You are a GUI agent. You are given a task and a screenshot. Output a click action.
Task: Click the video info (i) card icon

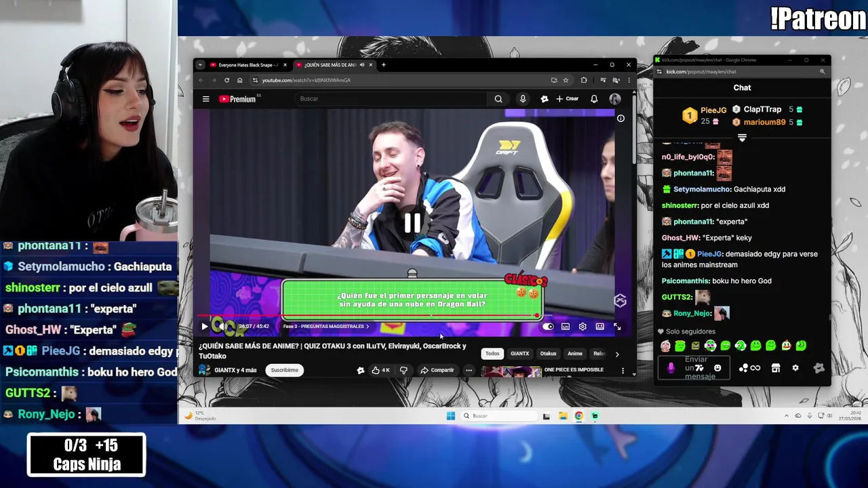[x=620, y=119]
